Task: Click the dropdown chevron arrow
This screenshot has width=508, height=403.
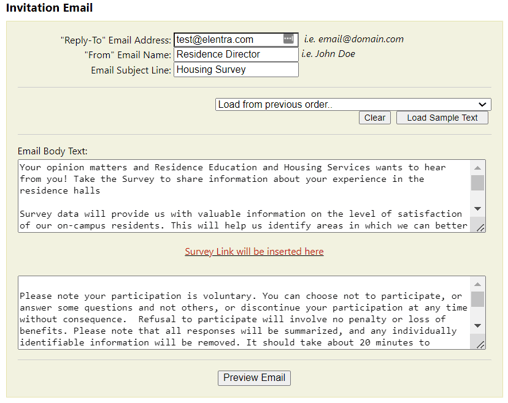Action: [482, 105]
